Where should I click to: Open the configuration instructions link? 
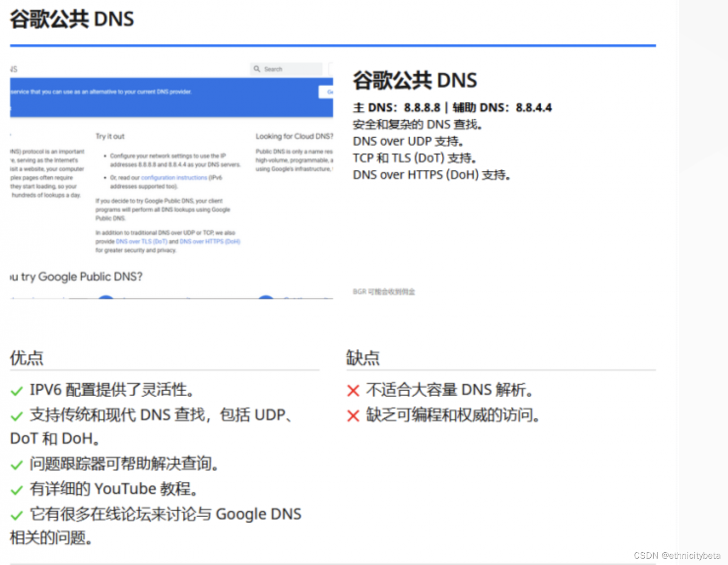(x=174, y=178)
